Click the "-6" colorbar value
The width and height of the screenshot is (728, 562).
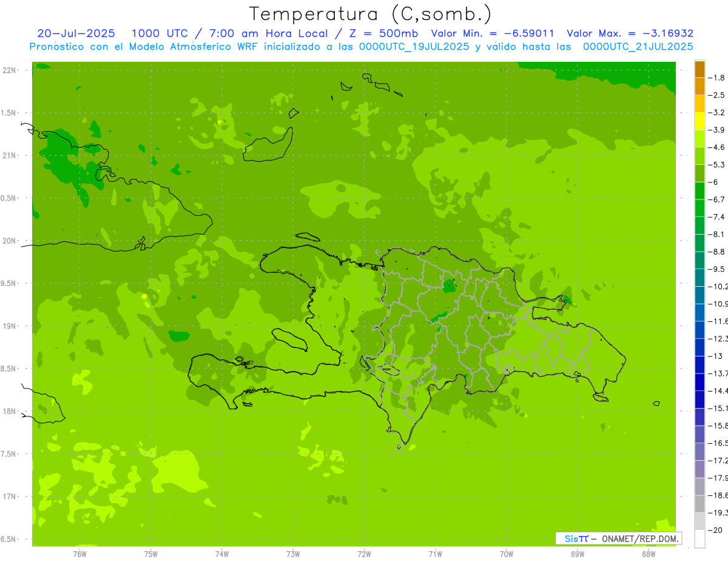pyautogui.click(x=713, y=182)
